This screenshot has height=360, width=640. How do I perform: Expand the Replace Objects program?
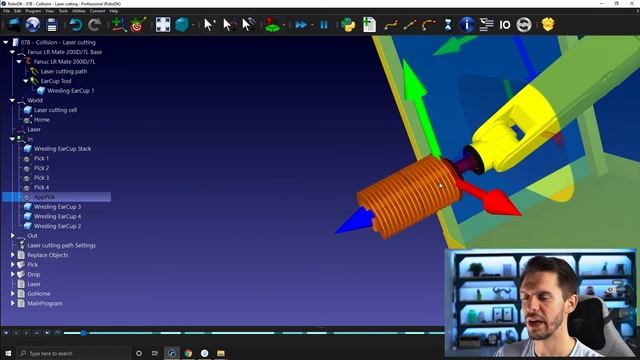tap(12, 255)
